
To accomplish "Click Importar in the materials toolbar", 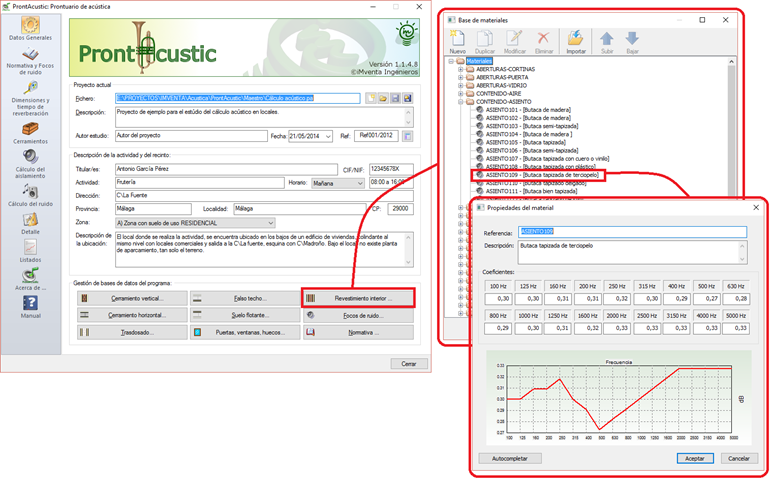I will tap(576, 42).
